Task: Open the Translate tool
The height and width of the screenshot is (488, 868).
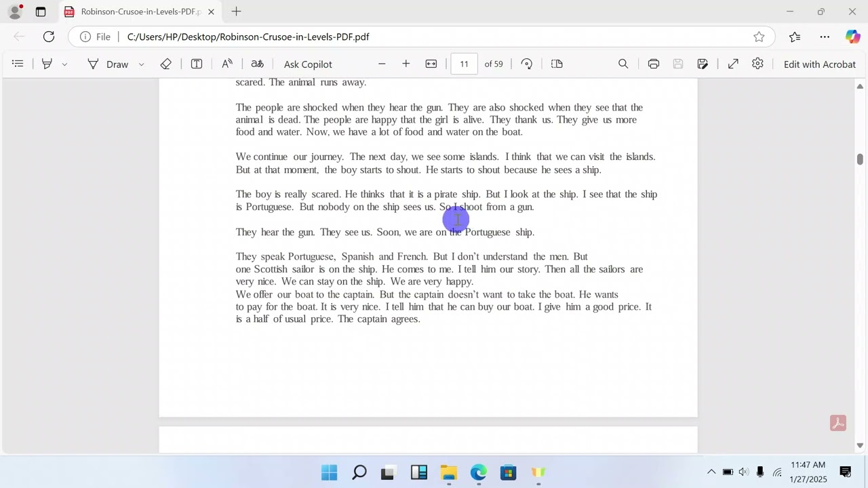Action: 257,64
